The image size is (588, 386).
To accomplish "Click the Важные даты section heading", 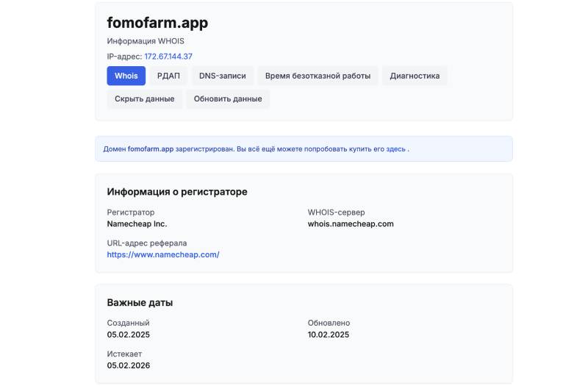I will (x=140, y=303).
